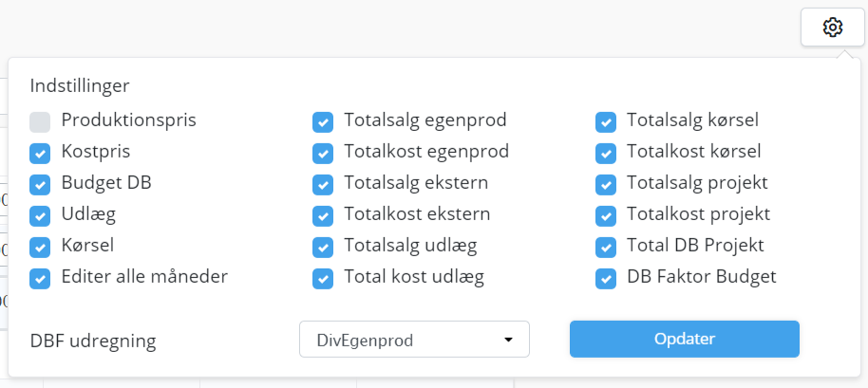This screenshot has width=868, height=388.
Task: Uncheck Totalsalg egenprod
Action: click(x=323, y=122)
